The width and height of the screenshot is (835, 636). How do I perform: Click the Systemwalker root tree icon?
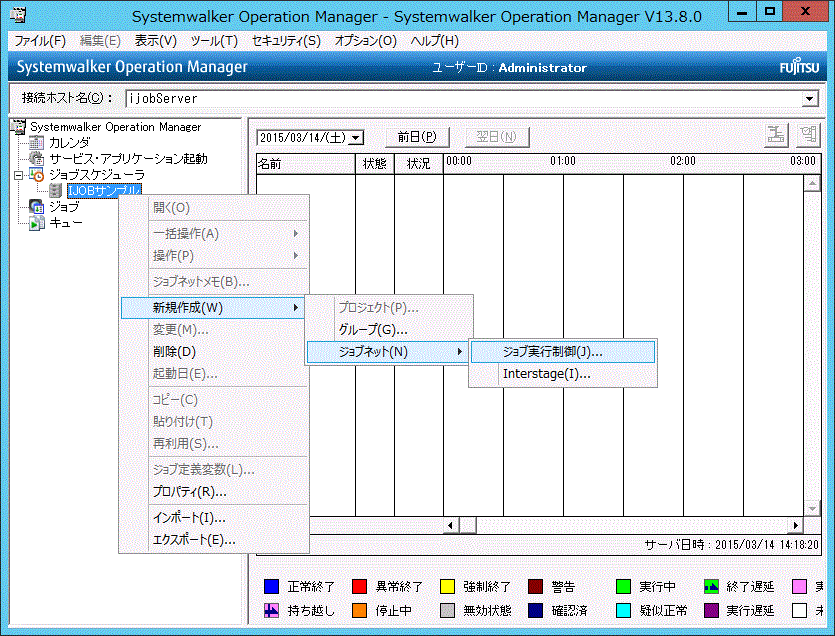tap(19, 127)
